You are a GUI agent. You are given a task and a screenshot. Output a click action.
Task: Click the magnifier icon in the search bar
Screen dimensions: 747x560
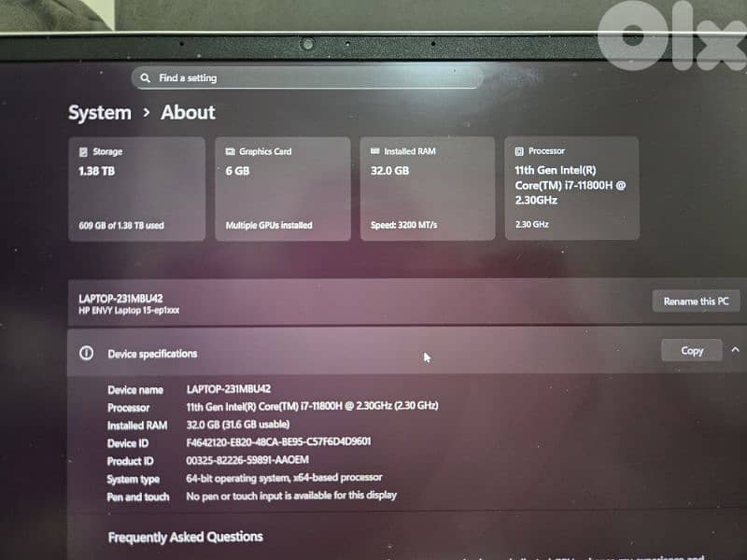pos(147,77)
